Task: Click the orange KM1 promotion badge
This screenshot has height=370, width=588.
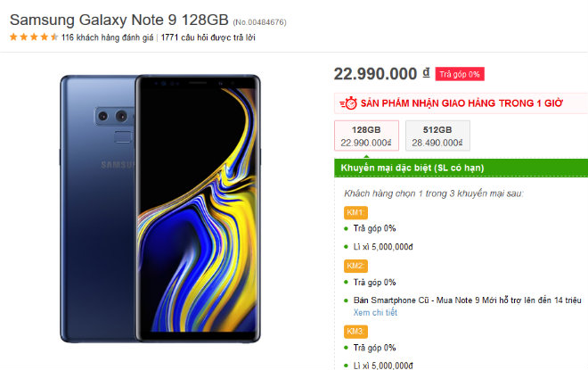Action: point(355,212)
